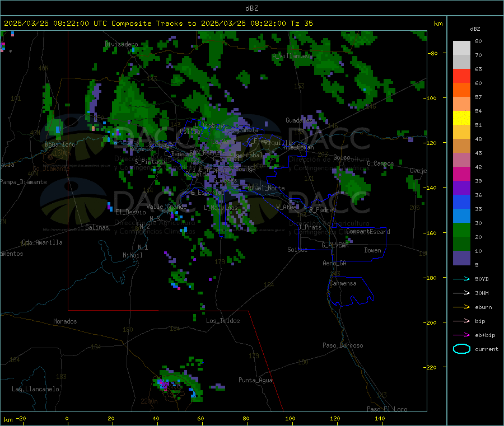Click the 'Pampa_Diamante' map label
This screenshot has height=426, width=504.
tap(24, 182)
